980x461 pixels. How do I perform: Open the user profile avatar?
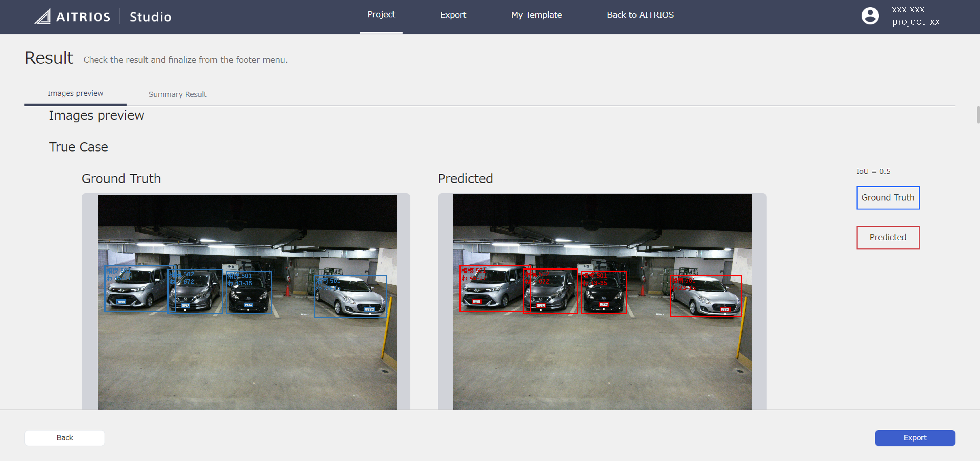click(x=870, y=16)
